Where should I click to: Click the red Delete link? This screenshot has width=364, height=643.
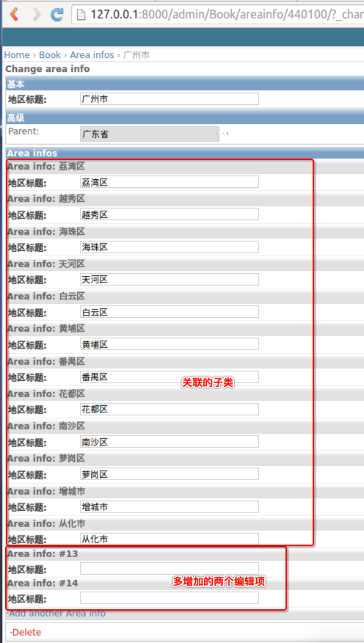tap(26, 632)
